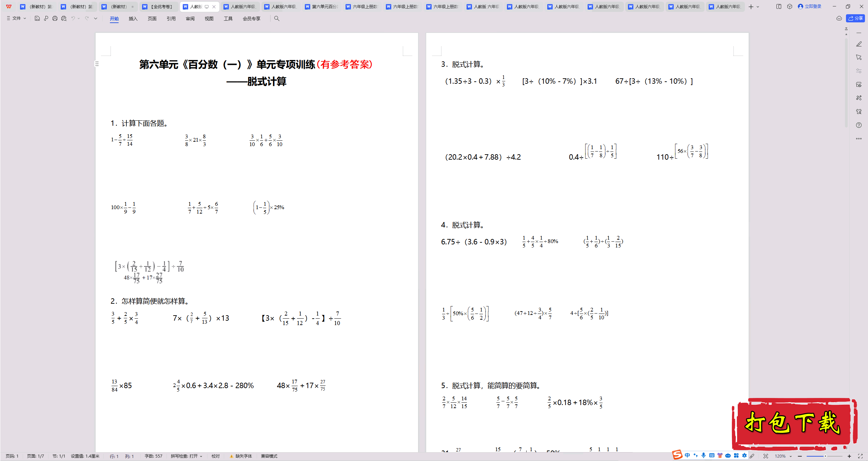This screenshot has width=868, height=461.
Task: Click the export to PDF icon
Action: click(x=46, y=18)
